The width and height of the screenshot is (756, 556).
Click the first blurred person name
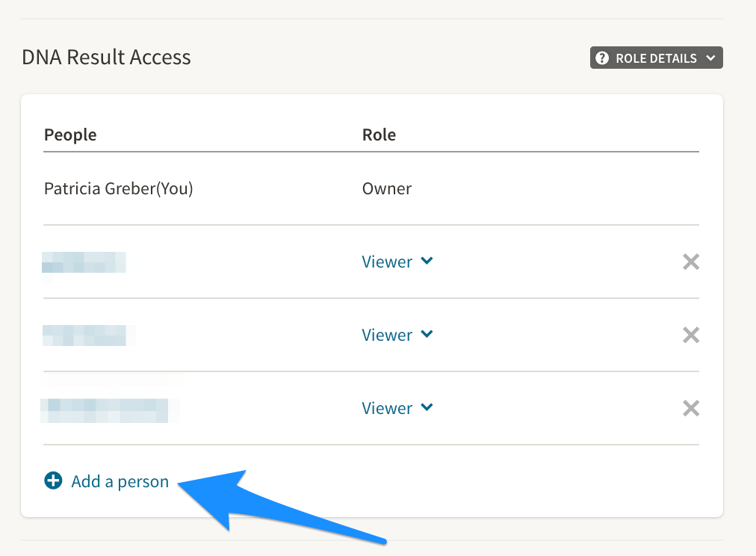coord(84,262)
